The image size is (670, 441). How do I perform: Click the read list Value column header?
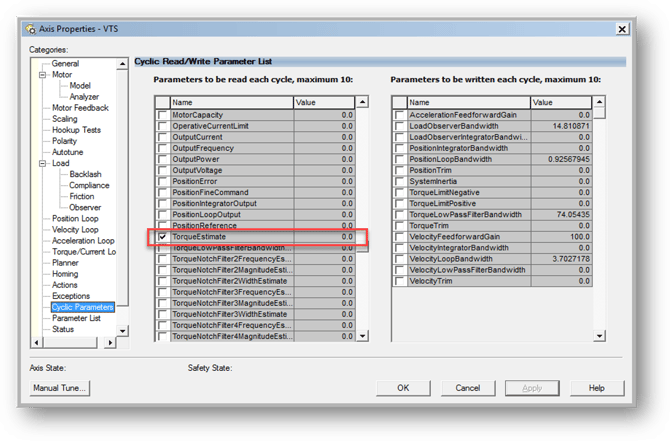324,103
